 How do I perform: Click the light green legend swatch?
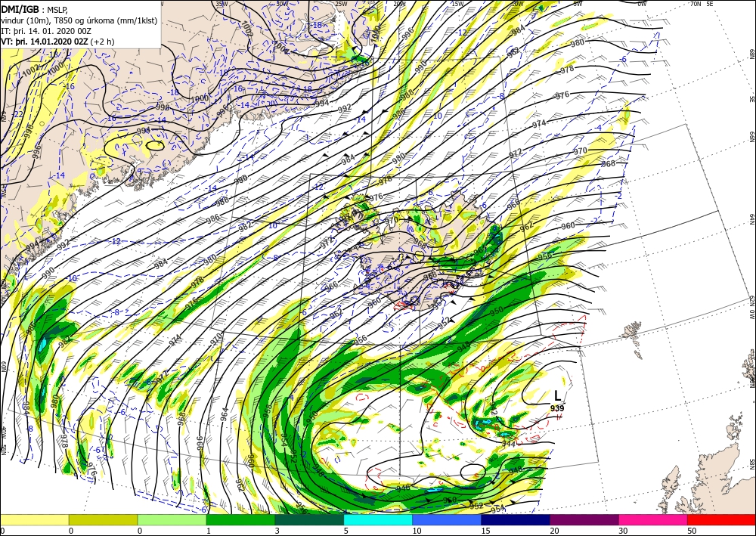click(172, 519)
